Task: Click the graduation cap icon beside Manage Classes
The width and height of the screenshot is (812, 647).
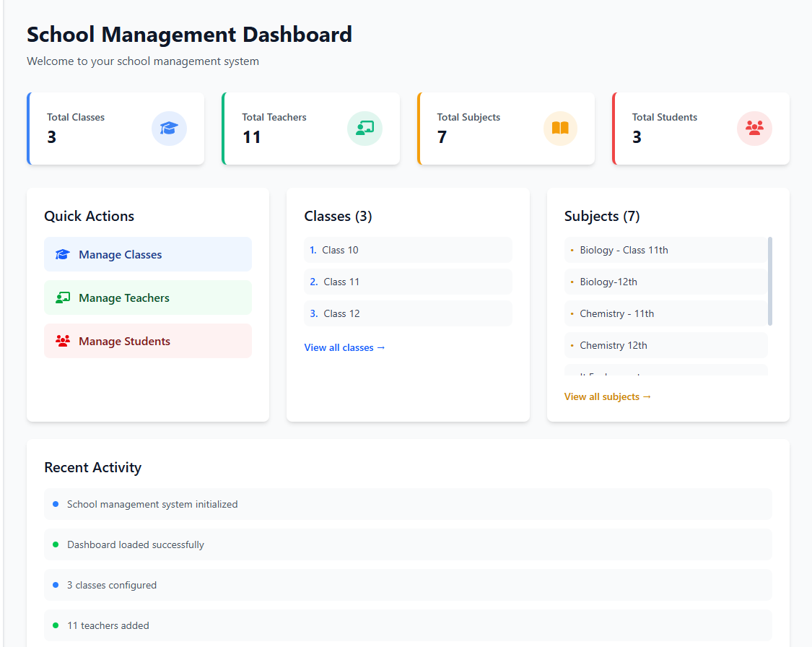Action: pyautogui.click(x=63, y=254)
